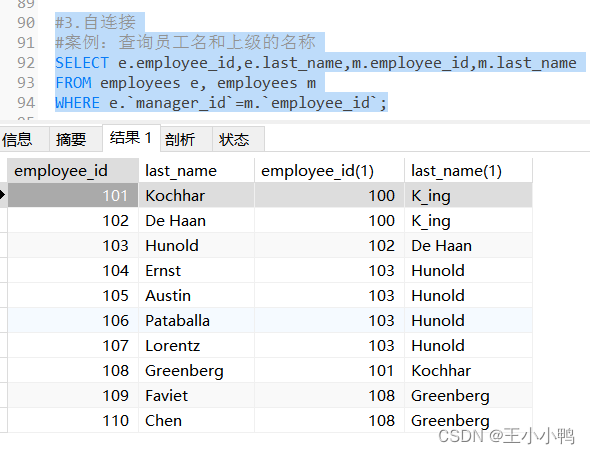Click the Ernst last_name cell
Image resolution: width=590 pixels, height=454 pixels.
pos(196,270)
